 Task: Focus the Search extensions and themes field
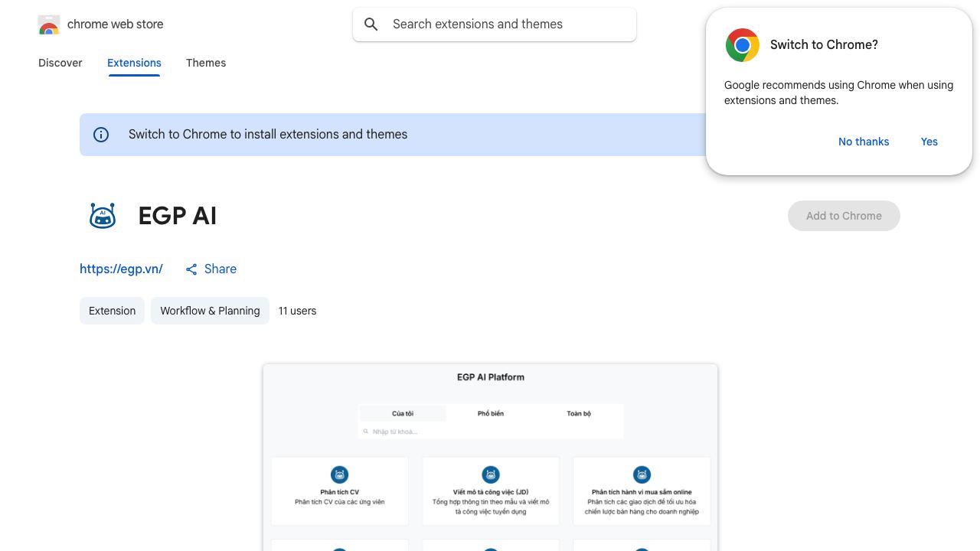495,24
